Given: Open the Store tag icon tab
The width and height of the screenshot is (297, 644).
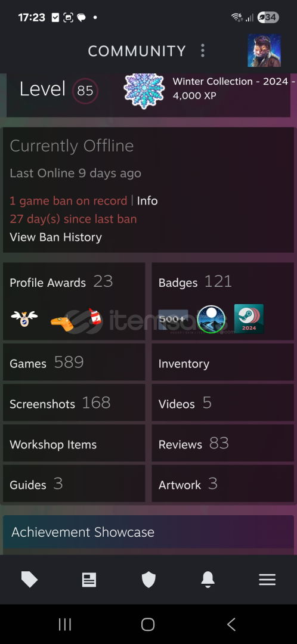Looking at the screenshot, I should [30, 580].
